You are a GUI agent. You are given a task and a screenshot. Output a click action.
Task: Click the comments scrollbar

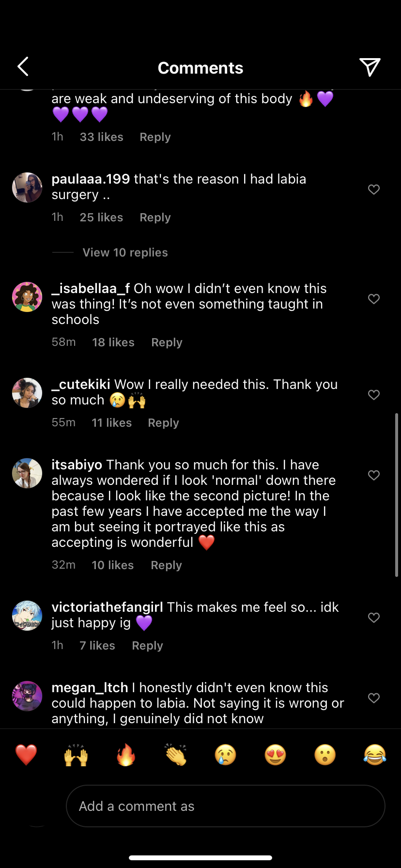tap(397, 494)
